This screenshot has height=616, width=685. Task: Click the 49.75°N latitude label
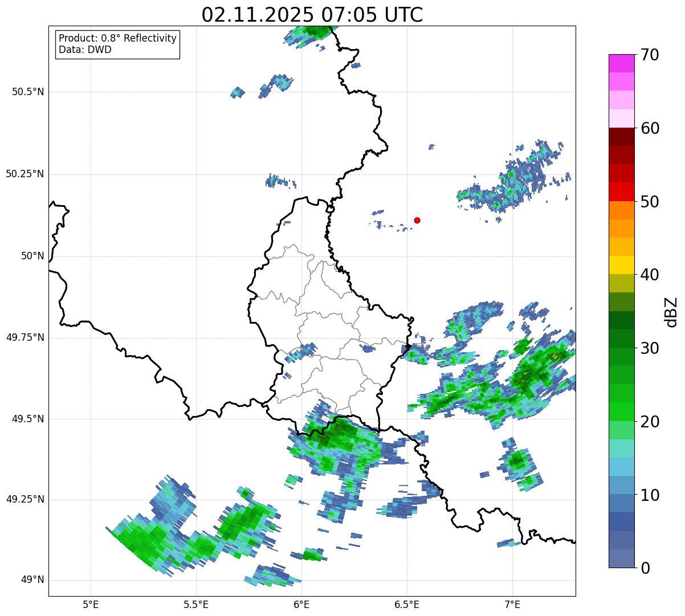[25, 337]
